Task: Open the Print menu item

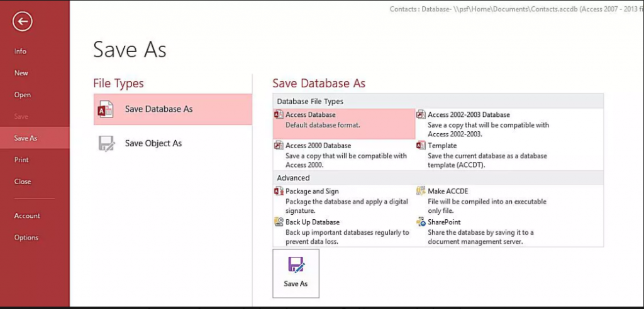Action: pyautogui.click(x=21, y=160)
